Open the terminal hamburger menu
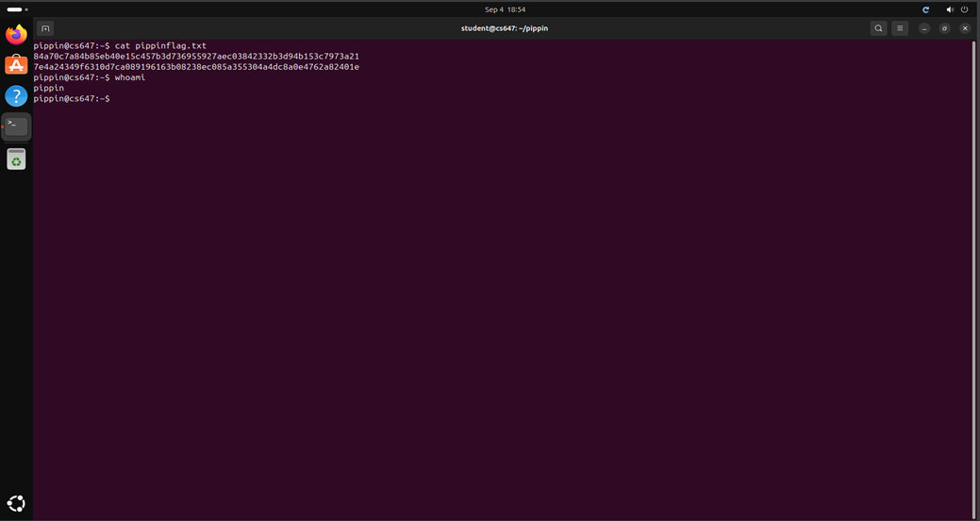Screen dimensions: 980x521 tap(900, 28)
